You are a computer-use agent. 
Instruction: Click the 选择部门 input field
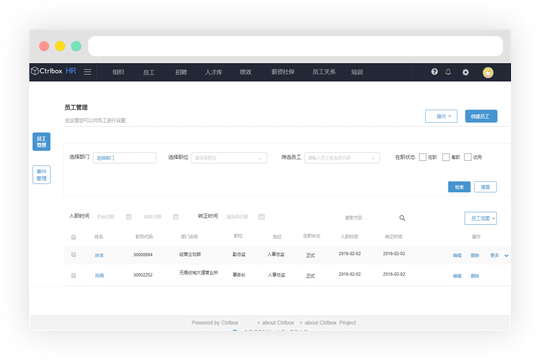pyautogui.click(x=124, y=158)
